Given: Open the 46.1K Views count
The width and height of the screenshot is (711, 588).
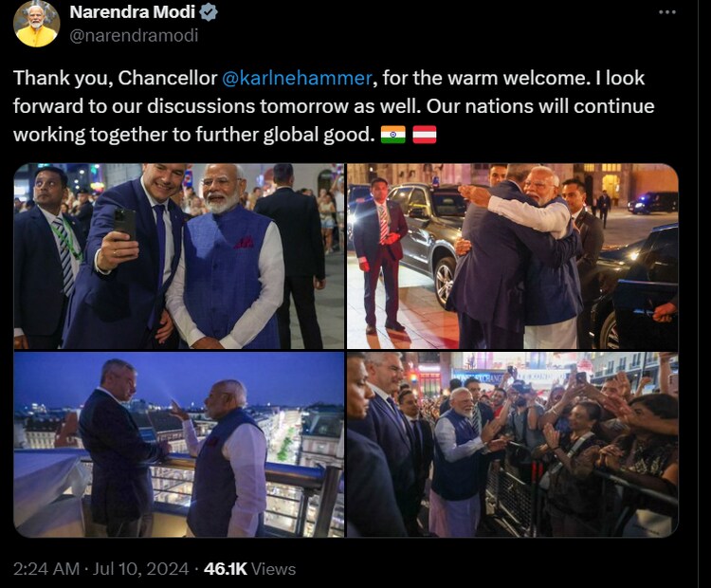Looking at the screenshot, I should [x=249, y=569].
